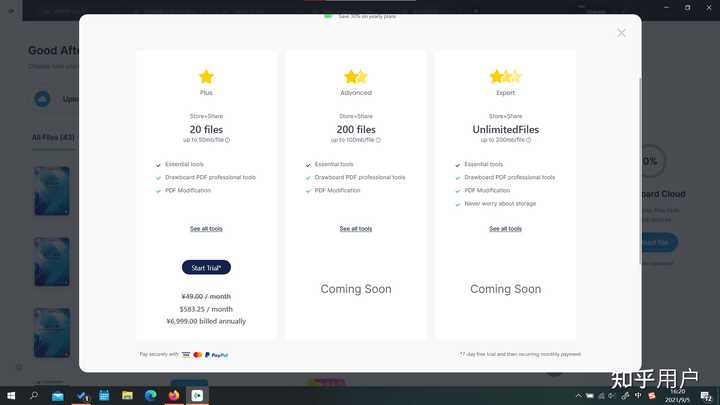Click info icon beside 200mb/file limit
Image resolution: width=720 pixels, height=405 pixels.
(x=529, y=140)
